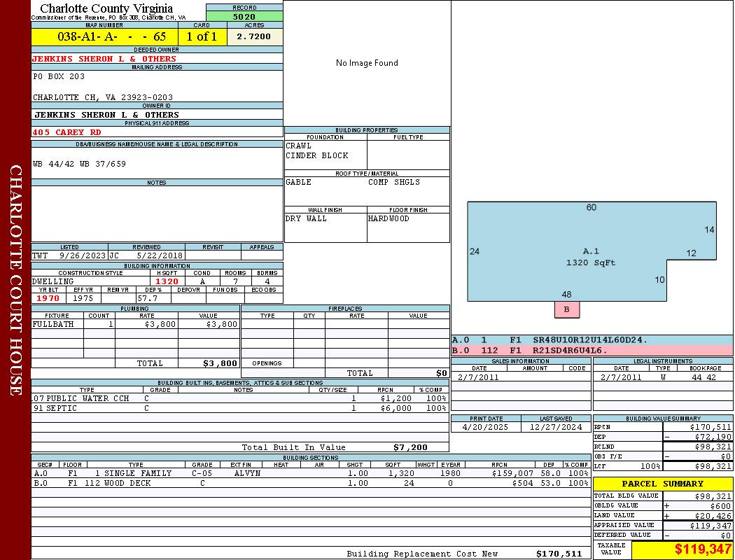Click the deeded owner name in red

(104, 59)
